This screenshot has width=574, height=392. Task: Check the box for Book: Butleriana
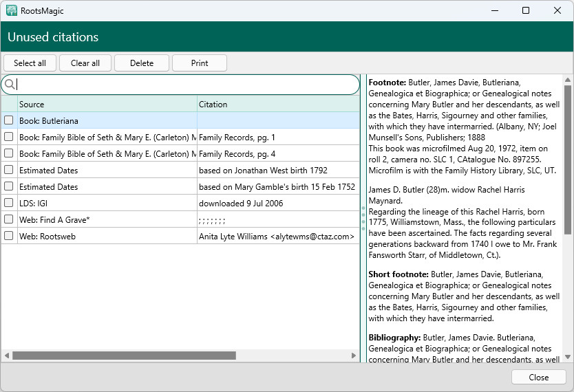[x=9, y=120]
